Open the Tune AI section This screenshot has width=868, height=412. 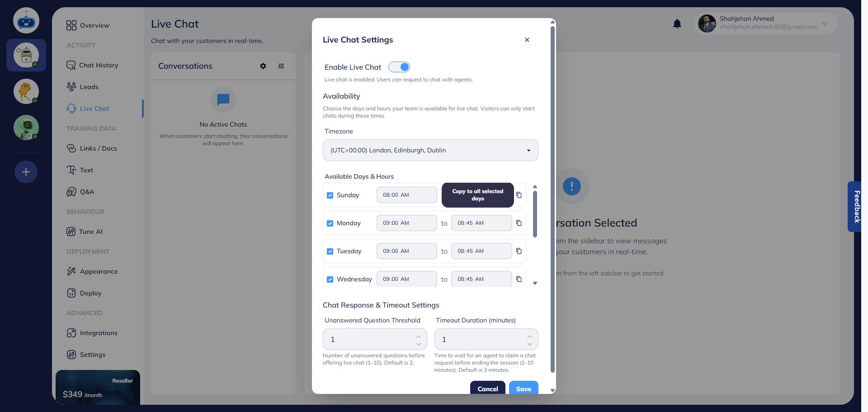pos(90,231)
